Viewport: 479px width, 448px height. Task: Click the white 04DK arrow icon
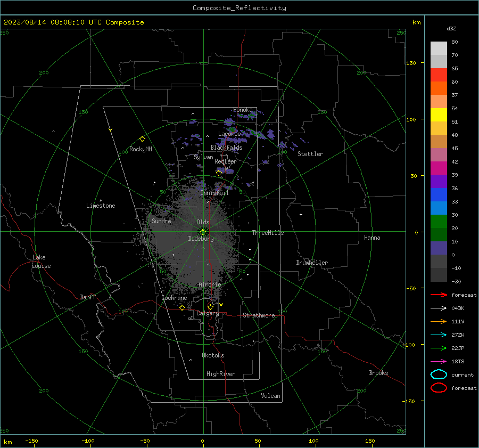click(x=439, y=308)
